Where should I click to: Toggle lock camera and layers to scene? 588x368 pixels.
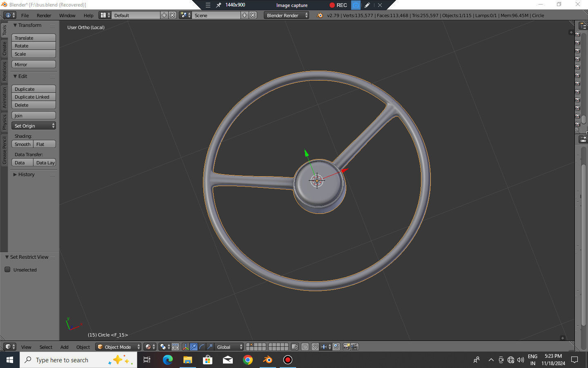(294, 347)
